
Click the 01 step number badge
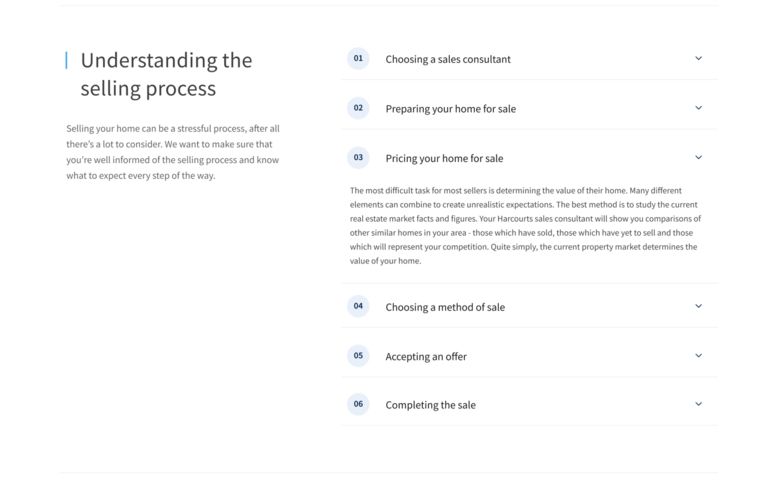[358, 59]
